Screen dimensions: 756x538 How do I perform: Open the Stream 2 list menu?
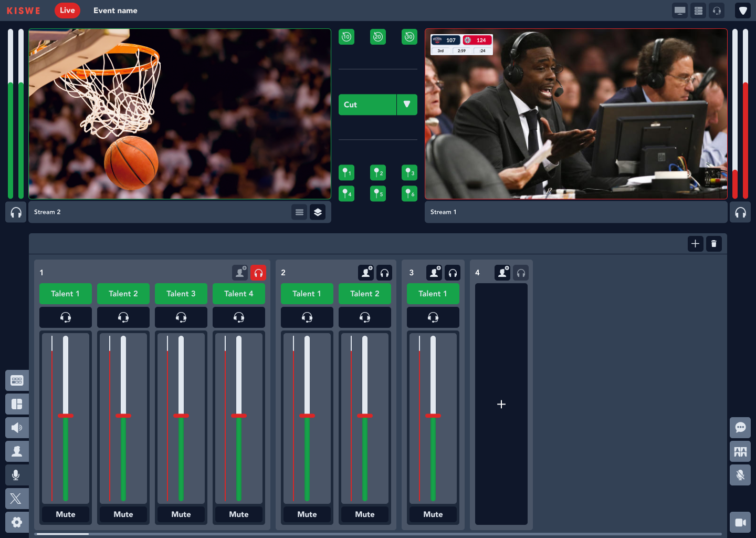[x=299, y=212]
